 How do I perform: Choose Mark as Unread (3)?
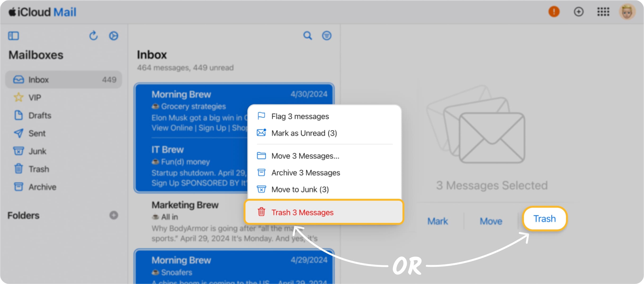tap(324, 133)
